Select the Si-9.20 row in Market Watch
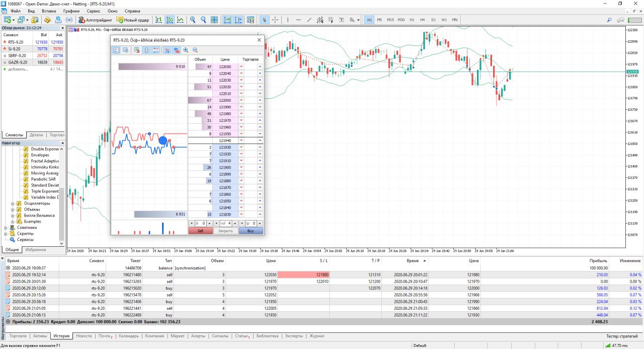The width and height of the screenshot is (644, 349). [33, 49]
